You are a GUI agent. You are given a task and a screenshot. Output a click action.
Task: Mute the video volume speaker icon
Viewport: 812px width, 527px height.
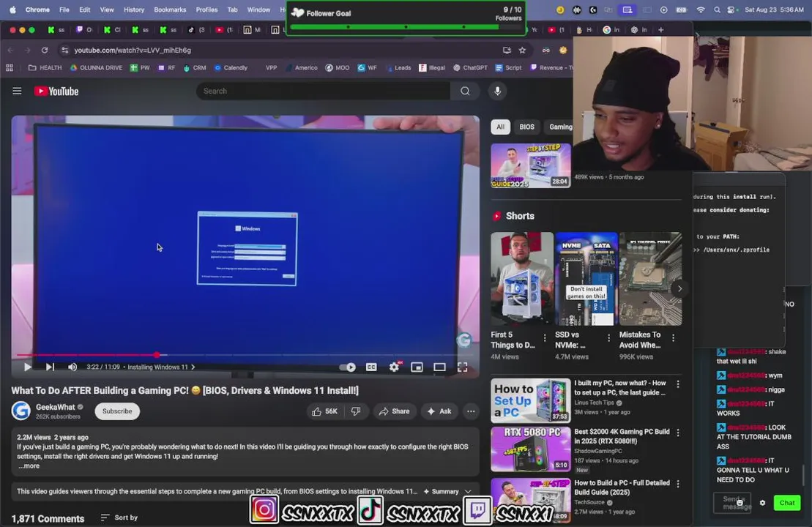(x=72, y=367)
